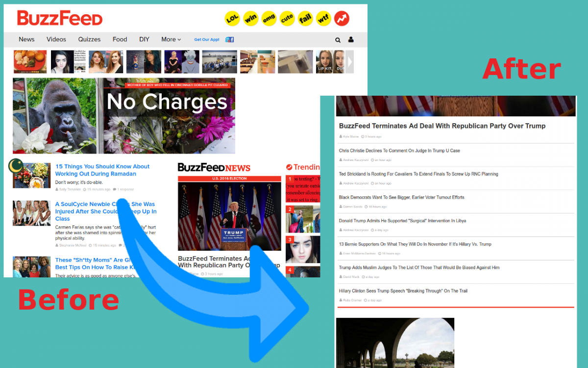
Task: Open Hillary Clinton Sees Trump Speech story
Action: click(x=403, y=291)
